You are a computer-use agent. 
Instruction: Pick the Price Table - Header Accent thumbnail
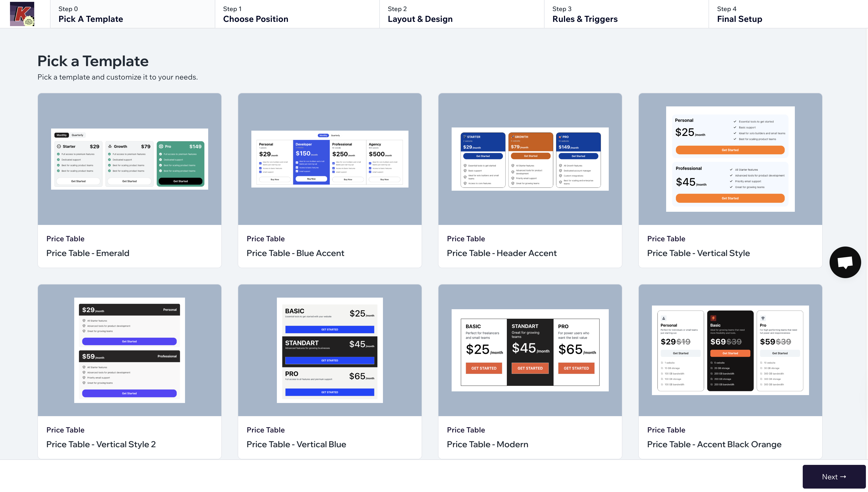[x=530, y=159]
